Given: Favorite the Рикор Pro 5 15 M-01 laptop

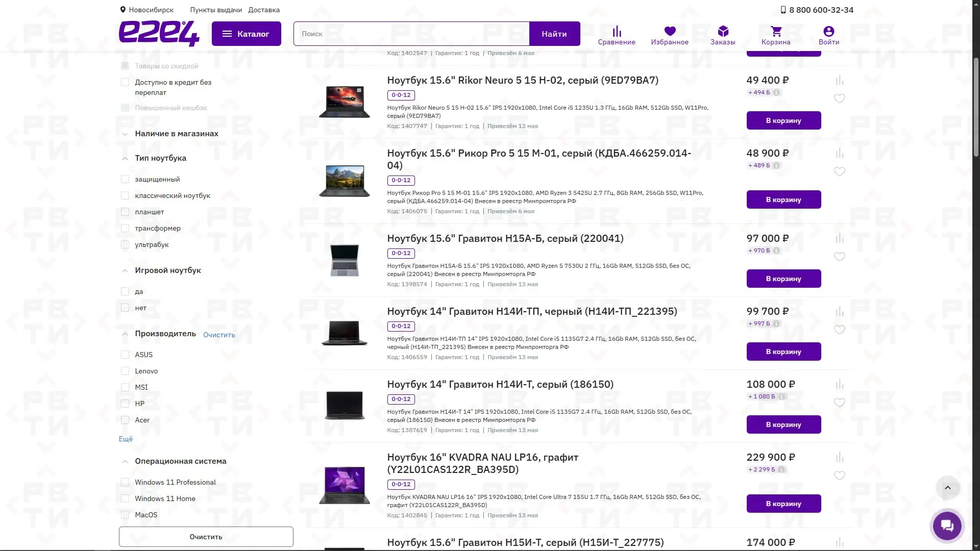Looking at the screenshot, I should tap(840, 171).
